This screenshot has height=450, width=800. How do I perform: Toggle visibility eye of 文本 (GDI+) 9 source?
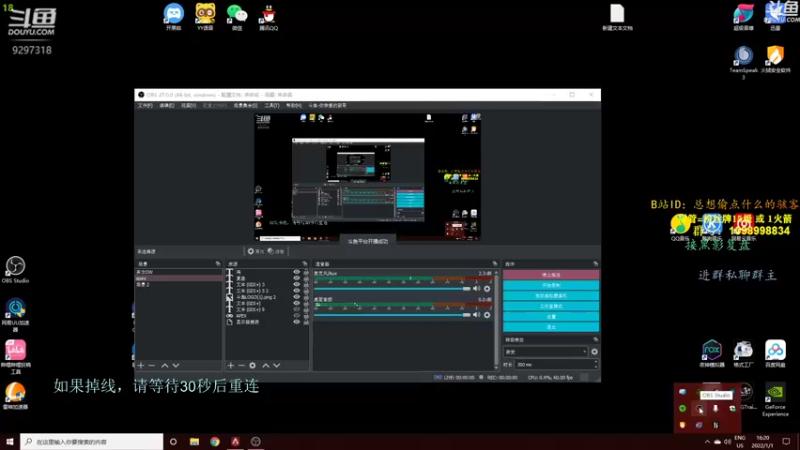(x=296, y=310)
